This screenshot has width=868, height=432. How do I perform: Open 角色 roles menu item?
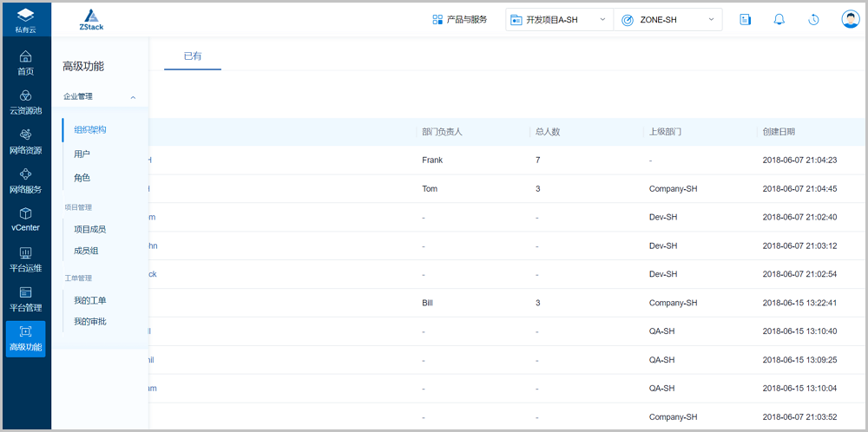click(82, 178)
